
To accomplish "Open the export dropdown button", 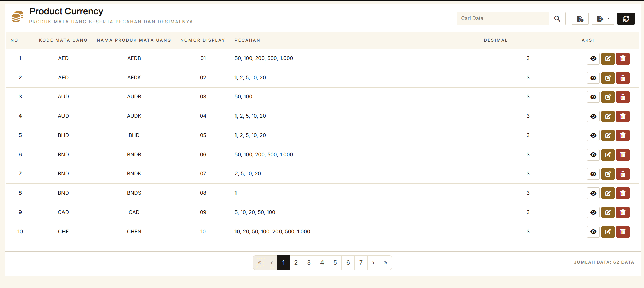I will [603, 18].
